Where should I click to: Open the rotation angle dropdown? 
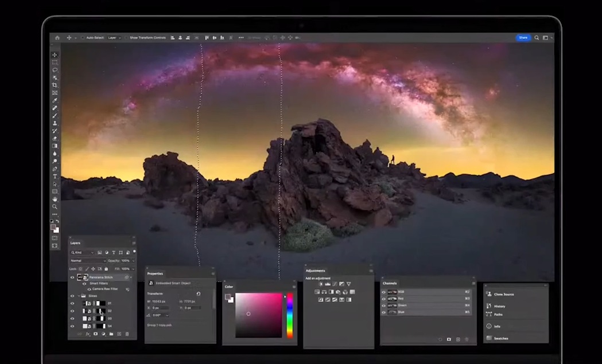[167, 315]
